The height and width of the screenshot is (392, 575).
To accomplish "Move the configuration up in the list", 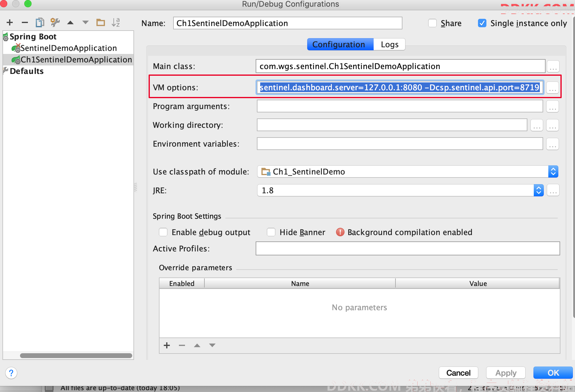I will coord(70,22).
